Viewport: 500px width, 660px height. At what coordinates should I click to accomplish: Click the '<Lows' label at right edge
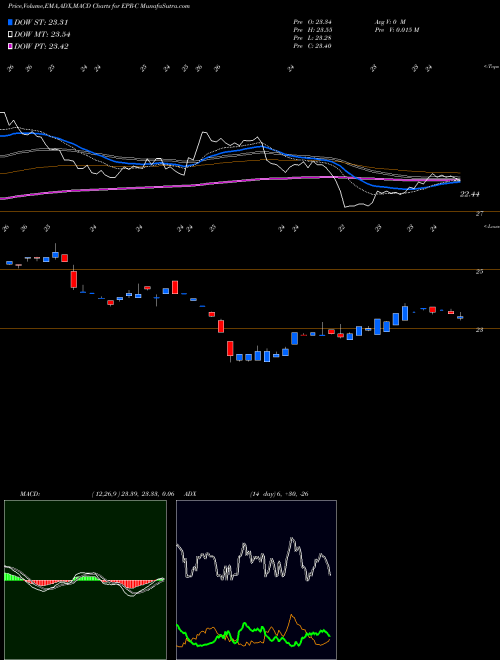(x=491, y=226)
